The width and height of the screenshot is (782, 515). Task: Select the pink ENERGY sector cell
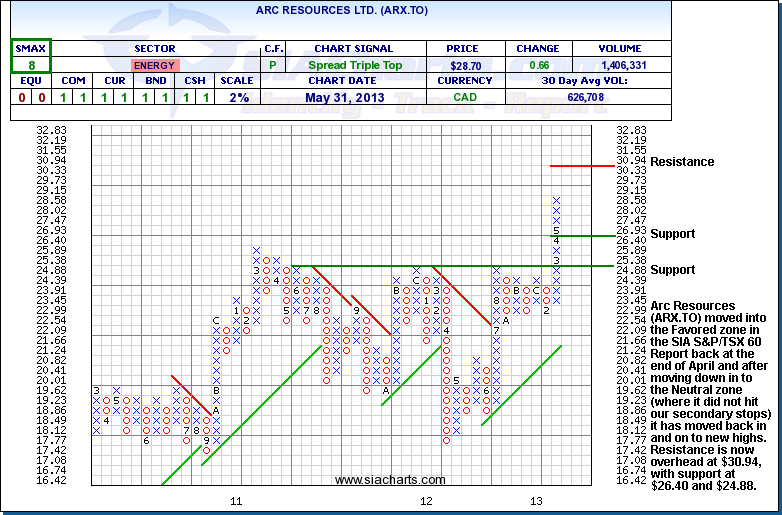(x=154, y=65)
